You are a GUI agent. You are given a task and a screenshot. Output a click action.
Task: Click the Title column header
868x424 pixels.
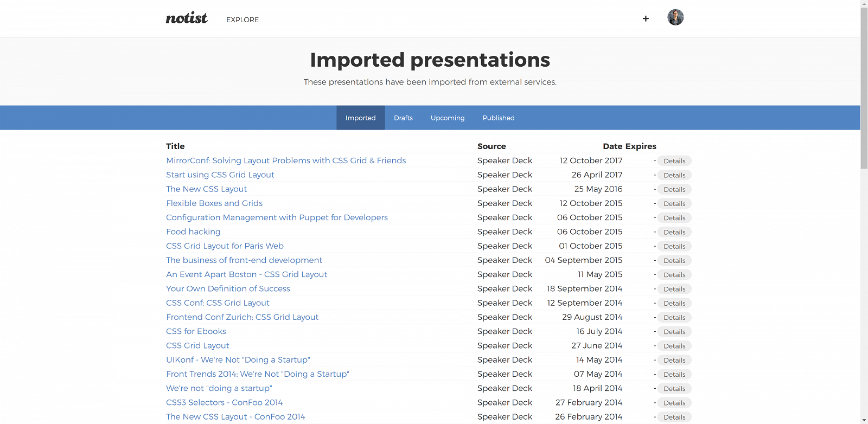[175, 146]
